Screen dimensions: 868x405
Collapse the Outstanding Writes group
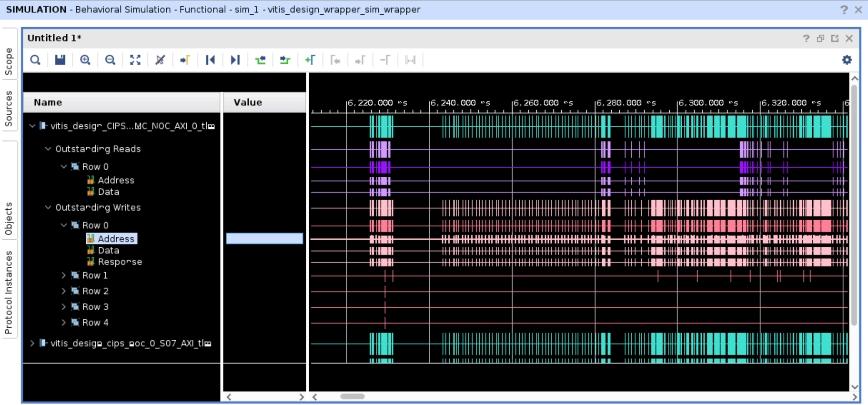pyautogui.click(x=48, y=207)
